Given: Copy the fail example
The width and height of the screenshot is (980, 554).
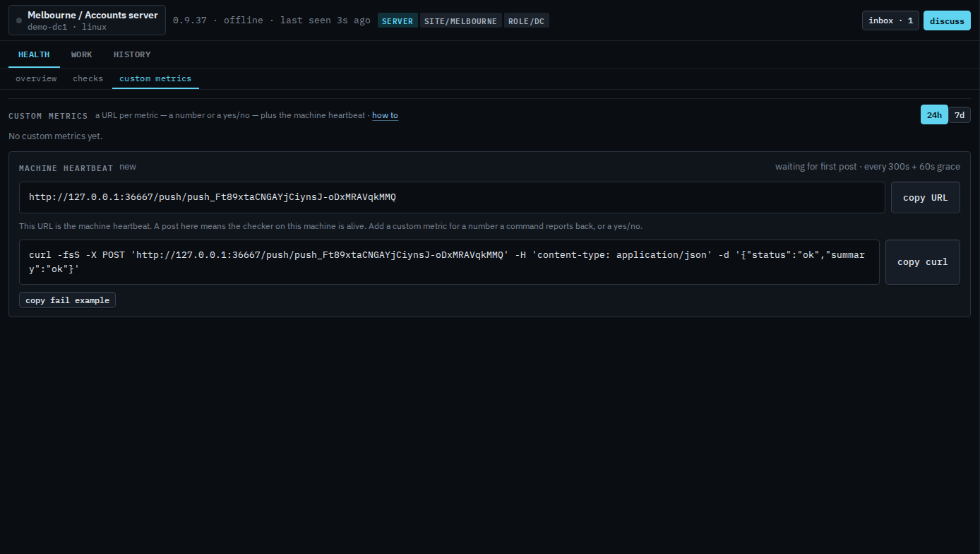Looking at the screenshot, I should coord(67,300).
